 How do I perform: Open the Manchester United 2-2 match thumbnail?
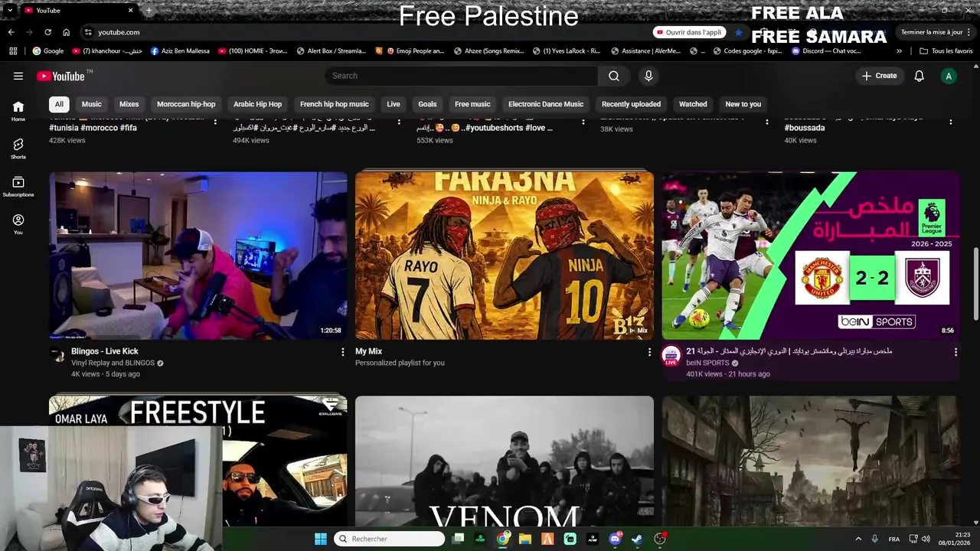pyautogui.click(x=811, y=255)
